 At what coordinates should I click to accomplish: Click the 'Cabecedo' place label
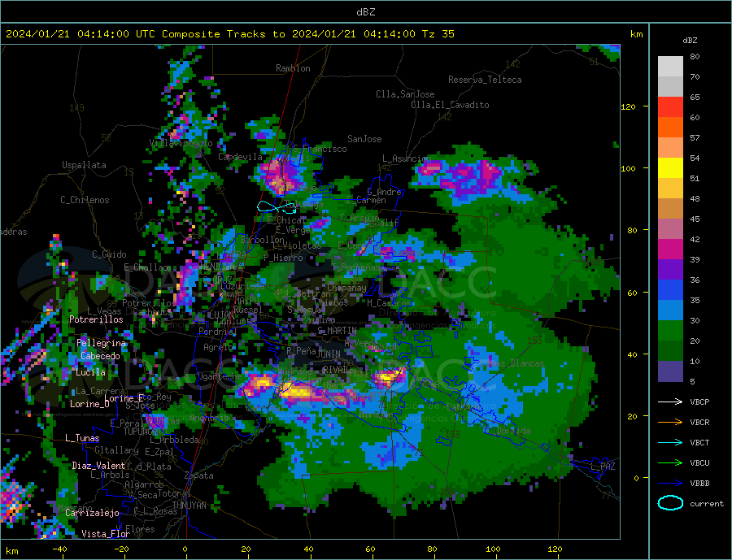pyautogui.click(x=100, y=356)
